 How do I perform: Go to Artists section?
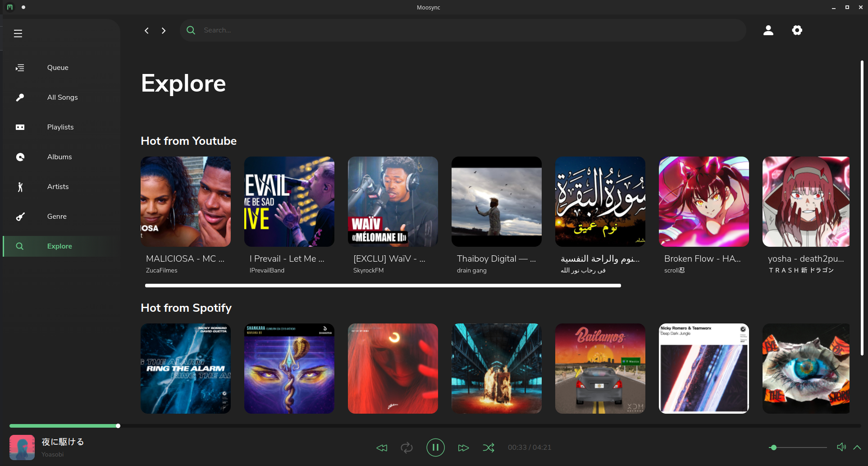[x=61, y=187]
